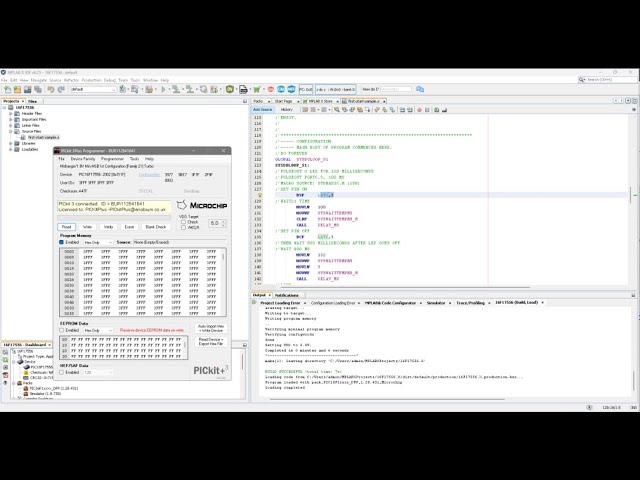Click the New Project icon in MPLAB toolbar
This screenshot has width=640, height=480.
tap(17, 89)
